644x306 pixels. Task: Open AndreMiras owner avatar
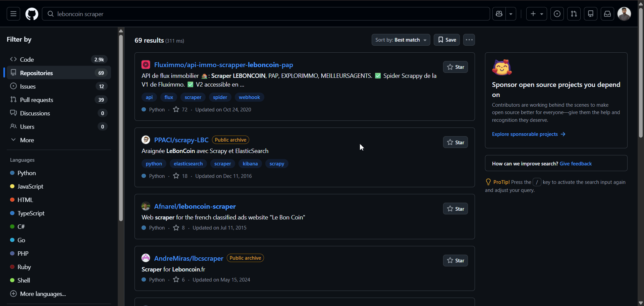click(146, 258)
